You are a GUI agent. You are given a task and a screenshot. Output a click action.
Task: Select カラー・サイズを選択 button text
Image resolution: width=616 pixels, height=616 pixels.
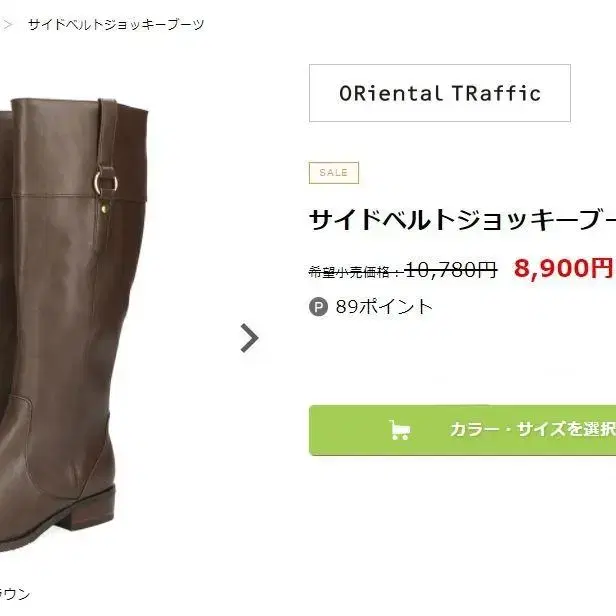[533, 429]
